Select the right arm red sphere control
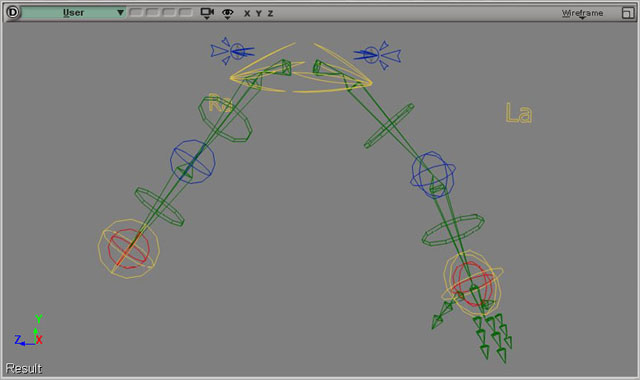 click(x=473, y=284)
